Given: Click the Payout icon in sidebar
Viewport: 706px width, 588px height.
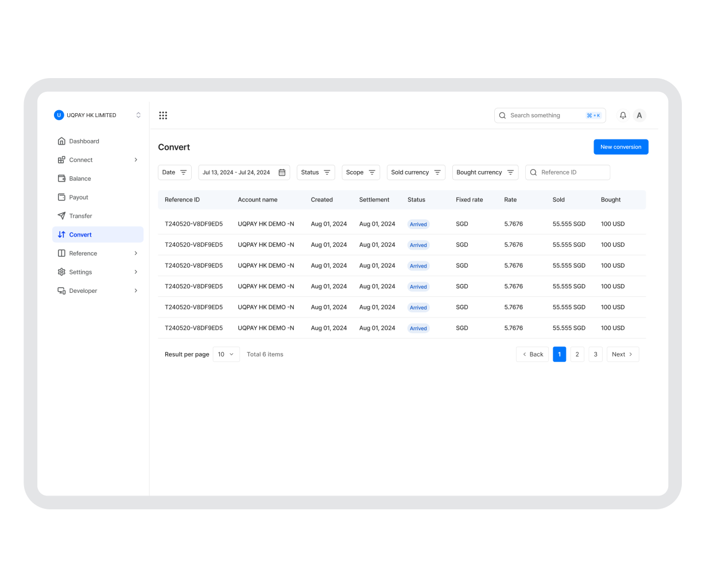Looking at the screenshot, I should [x=61, y=197].
